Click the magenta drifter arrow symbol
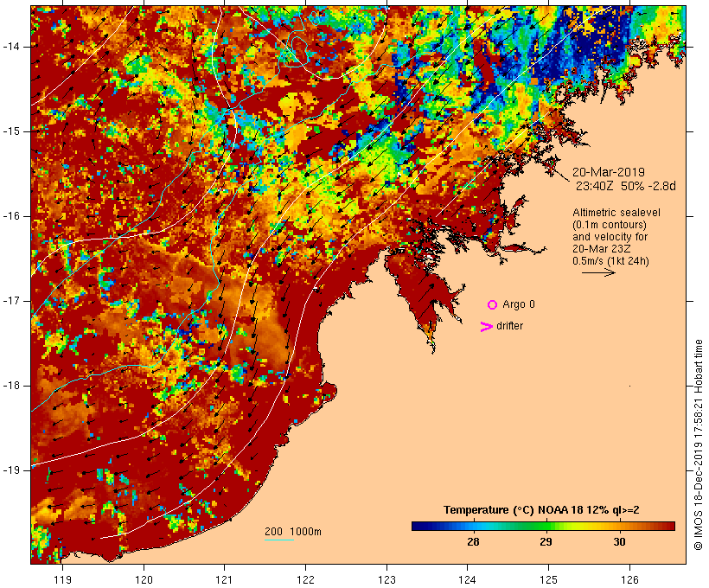This screenshot has width=709, height=588. pos(487,327)
